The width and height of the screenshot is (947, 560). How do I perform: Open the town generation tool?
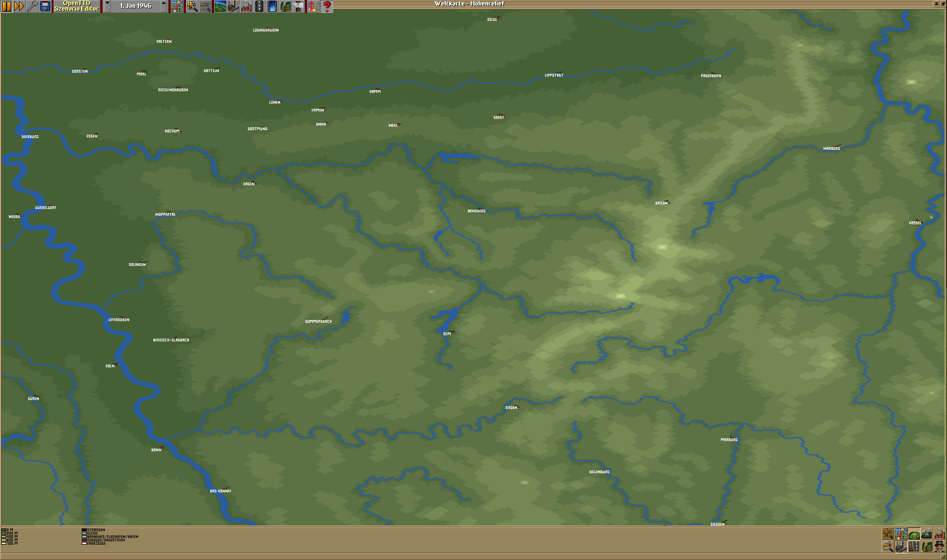pos(233,6)
